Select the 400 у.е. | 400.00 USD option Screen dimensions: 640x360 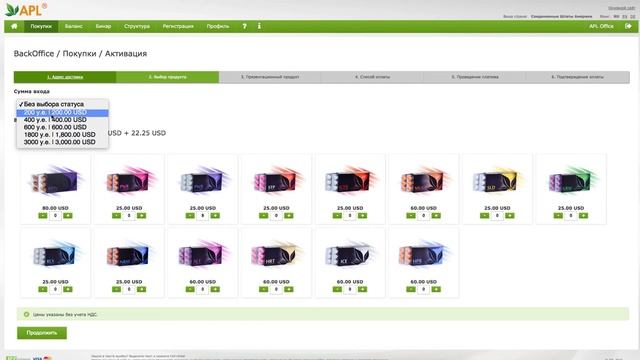pyautogui.click(x=62, y=120)
